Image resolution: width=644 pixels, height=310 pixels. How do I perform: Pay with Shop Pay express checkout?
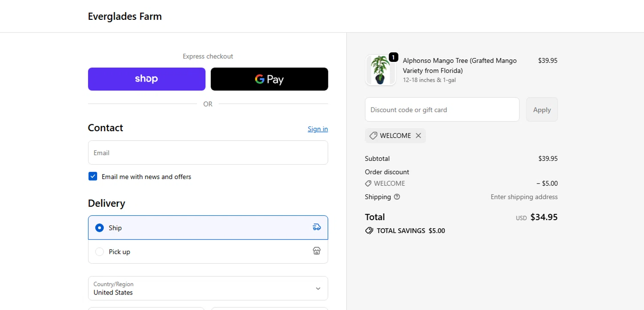pos(146,79)
